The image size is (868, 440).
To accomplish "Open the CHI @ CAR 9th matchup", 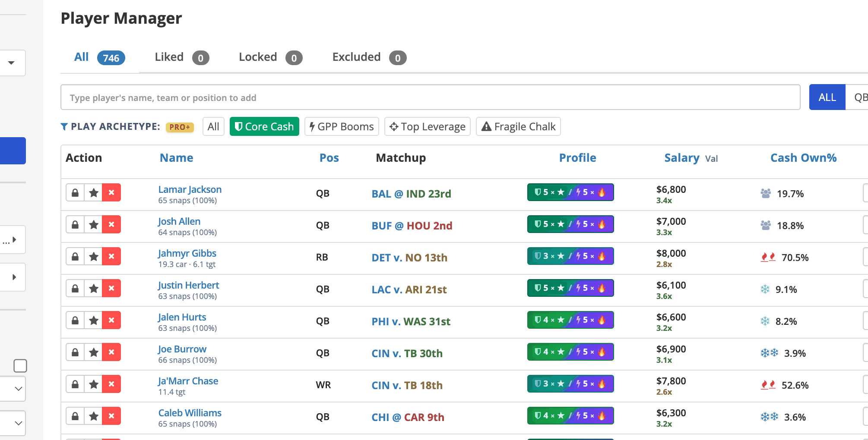I will coord(408,417).
